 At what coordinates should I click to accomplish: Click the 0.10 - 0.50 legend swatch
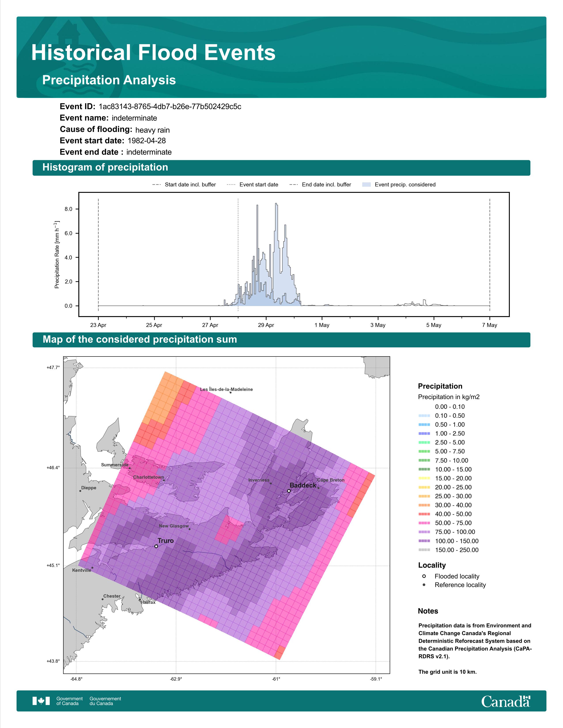click(x=424, y=416)
